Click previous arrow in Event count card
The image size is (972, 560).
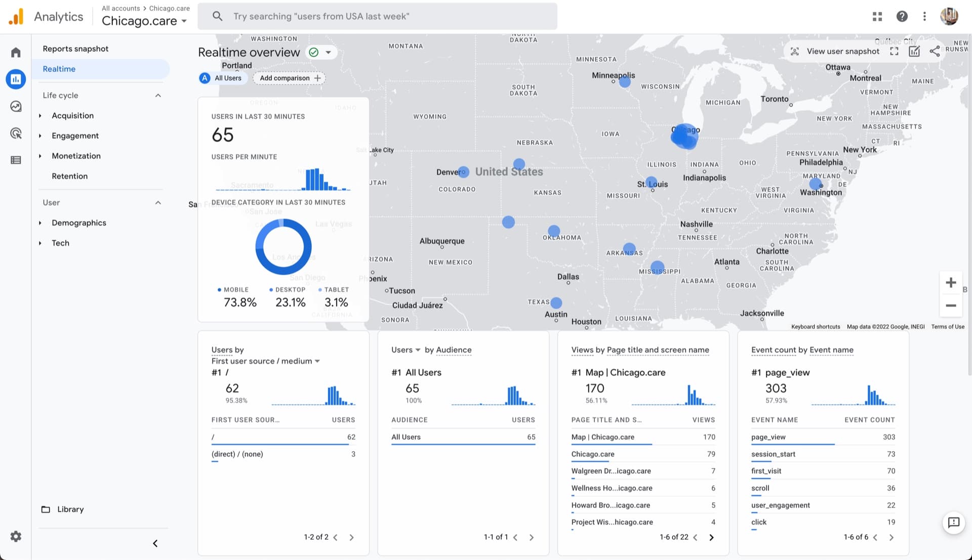point(875,537)
